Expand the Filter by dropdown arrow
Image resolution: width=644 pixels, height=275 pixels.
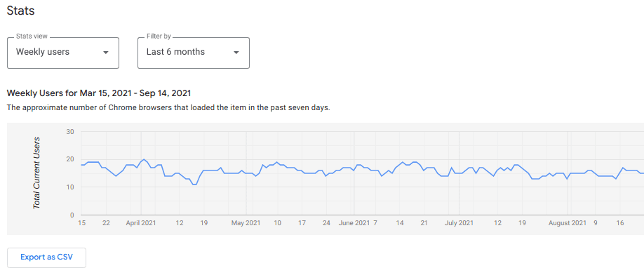pos(236,53)
